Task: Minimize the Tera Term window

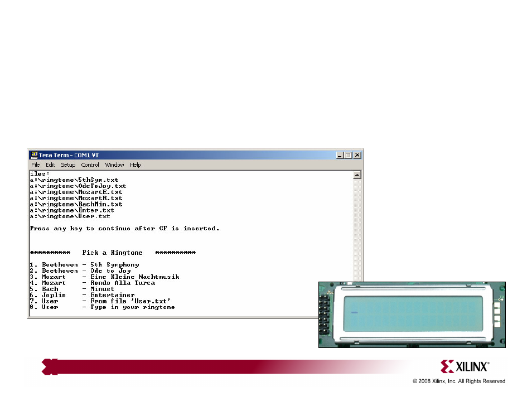Action: tap(340, 156)
